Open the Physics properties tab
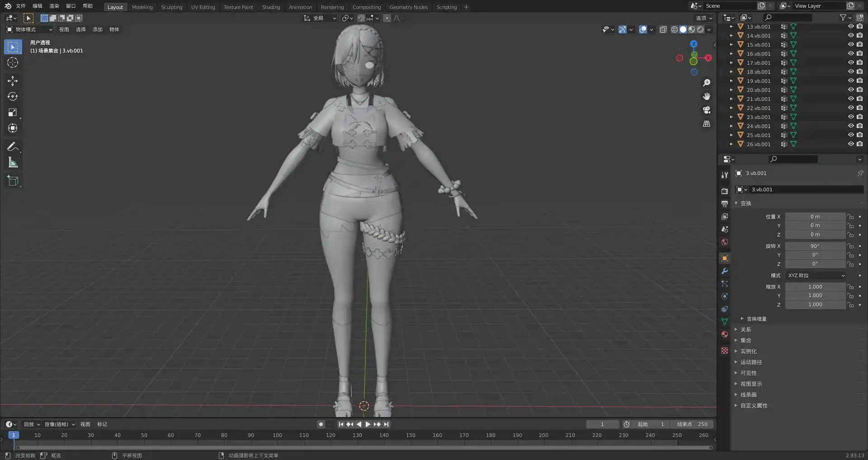This screenshot has height=460, width=868. pos(725,296)
